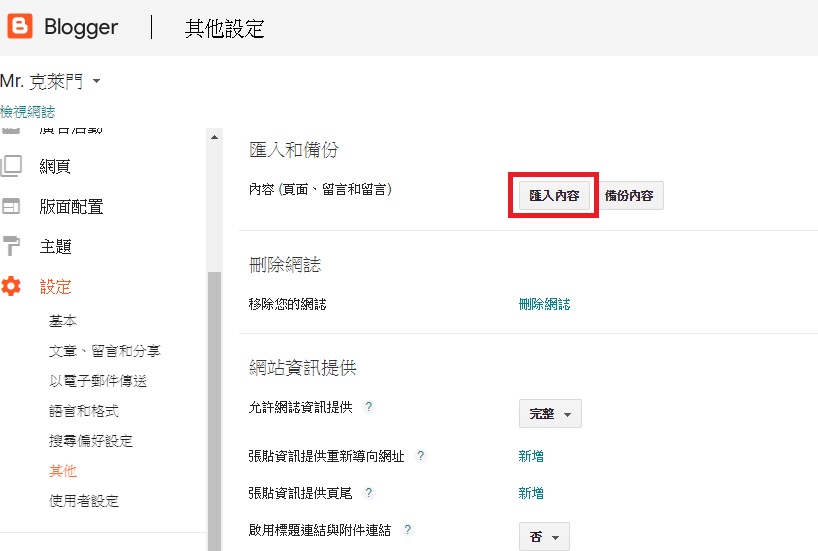Click help icon beside 啟用標題連結與附件連結
818x551 pixels.
(408, 530)
